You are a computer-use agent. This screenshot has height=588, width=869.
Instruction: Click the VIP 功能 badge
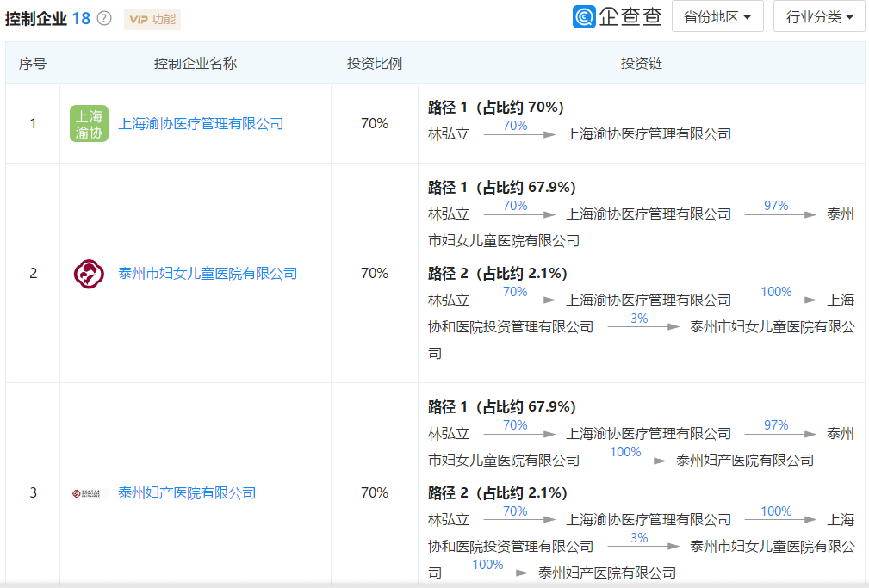(152, 20)
